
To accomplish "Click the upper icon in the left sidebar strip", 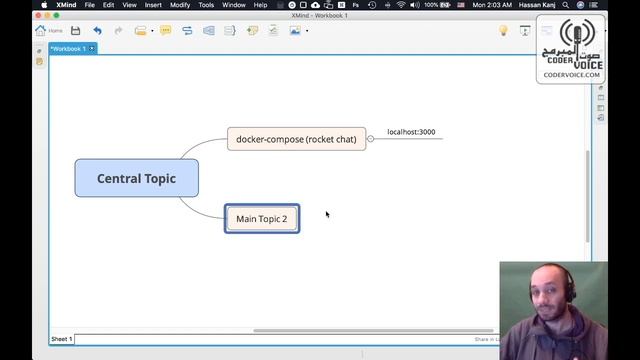I will tap(39, 51).
